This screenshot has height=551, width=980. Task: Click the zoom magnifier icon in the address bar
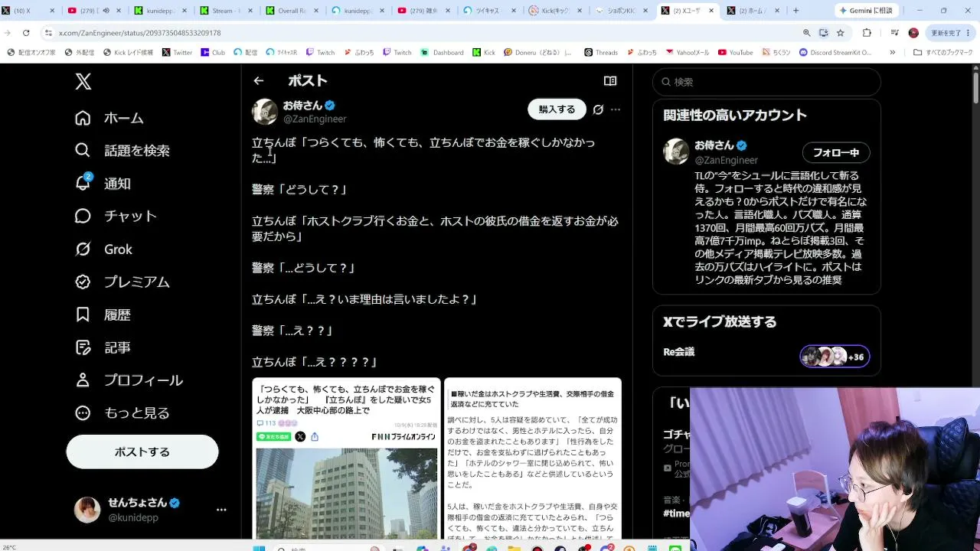click(806, 33)
